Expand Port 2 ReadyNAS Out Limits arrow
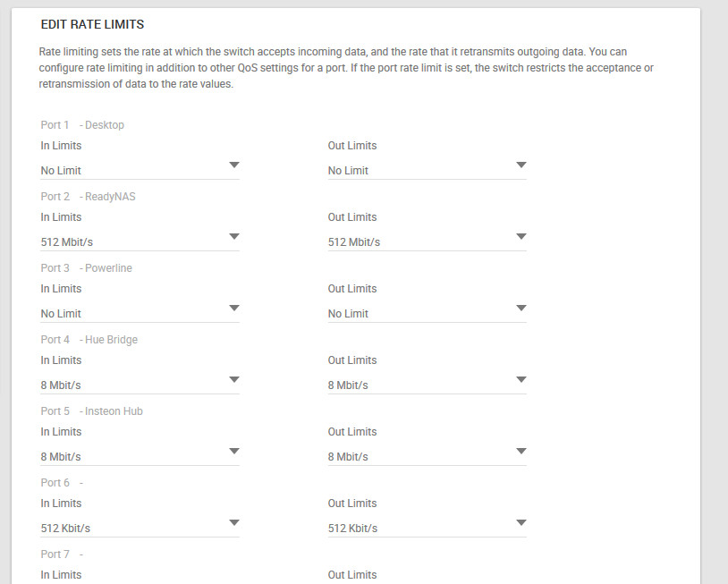 point(521,237)
